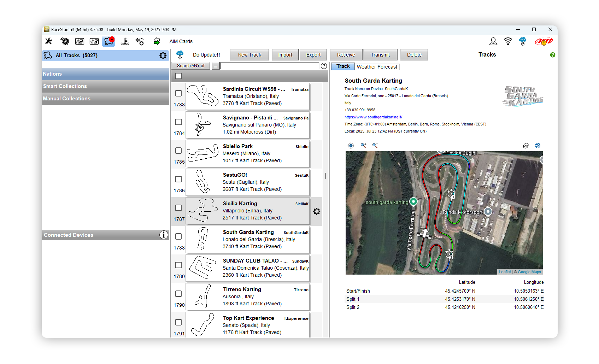Click the Delete button
599x364 pixels.
414,55
